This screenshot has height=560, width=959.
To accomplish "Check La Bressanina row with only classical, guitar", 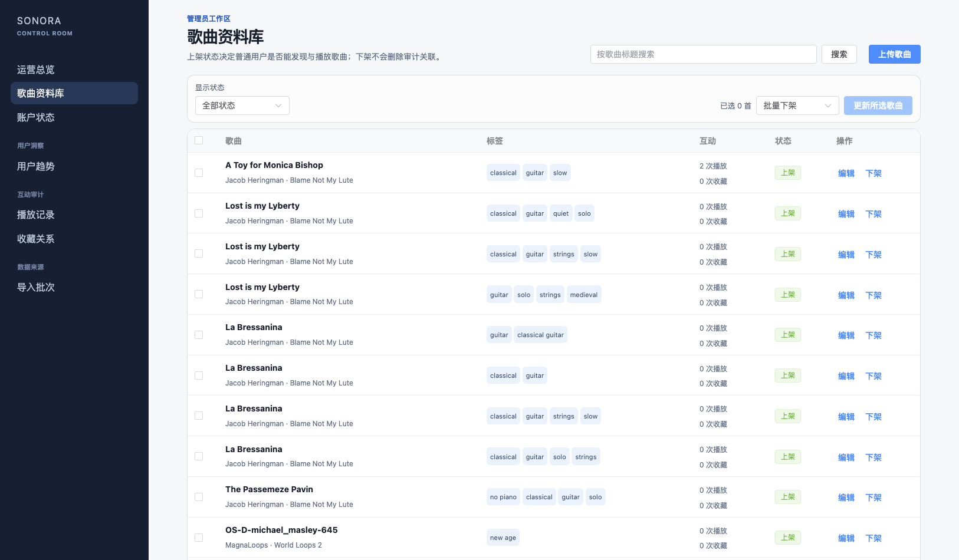I will click(199, 375).
